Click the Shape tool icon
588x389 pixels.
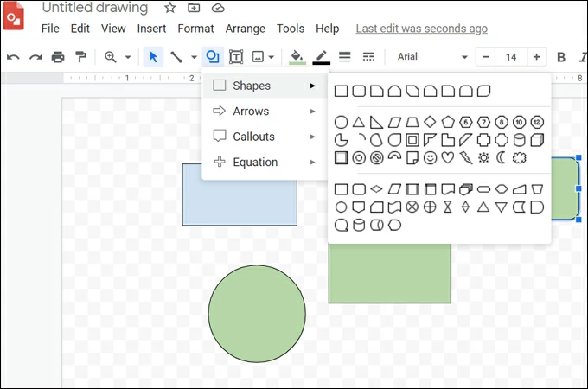pos(213,57)
